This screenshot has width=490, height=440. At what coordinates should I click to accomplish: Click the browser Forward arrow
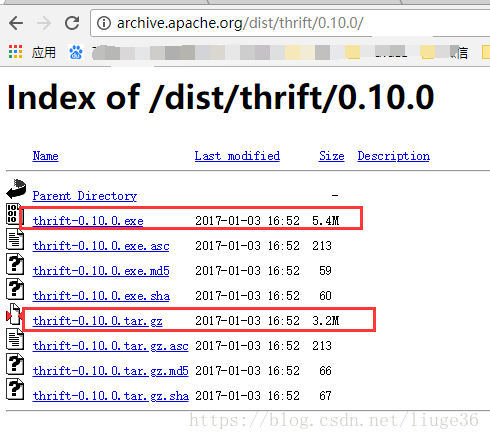coord(44,23)
